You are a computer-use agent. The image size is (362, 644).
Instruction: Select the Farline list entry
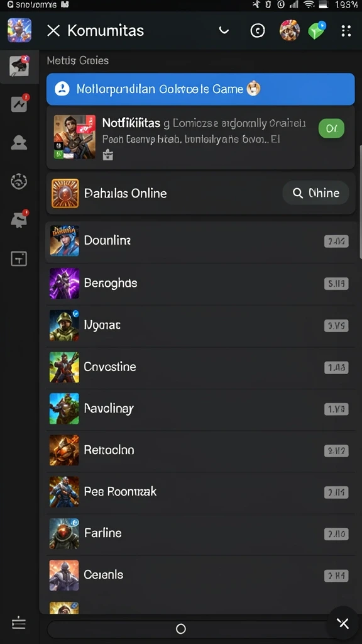pos(200,533)
